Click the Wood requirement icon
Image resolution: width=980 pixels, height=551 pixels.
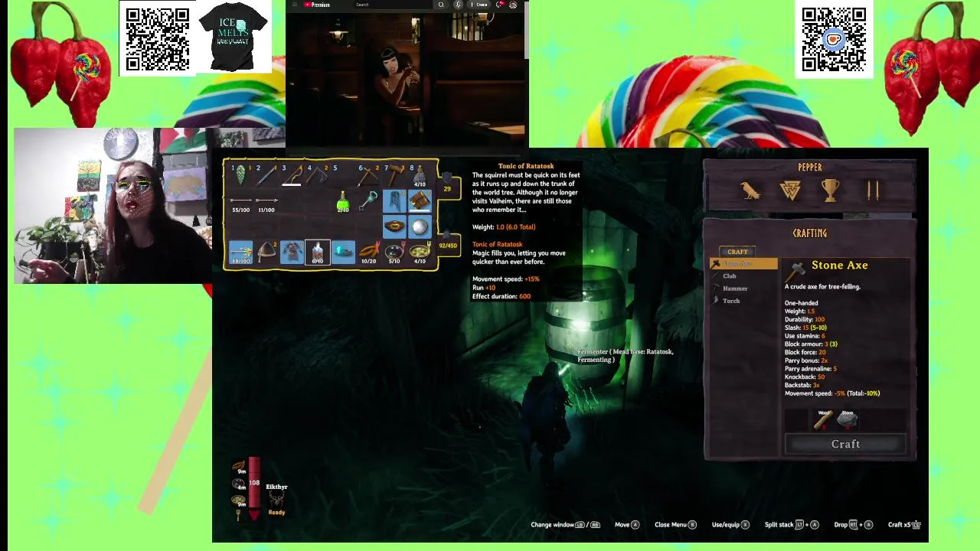tap(823, 419)
